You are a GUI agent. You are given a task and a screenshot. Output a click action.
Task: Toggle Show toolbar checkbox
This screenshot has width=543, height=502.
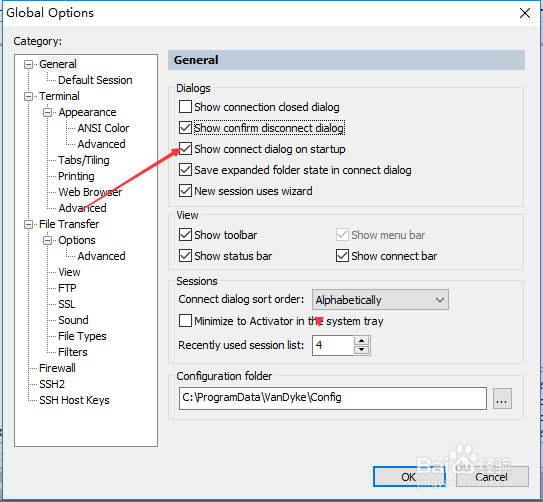(x=185, y=235)
